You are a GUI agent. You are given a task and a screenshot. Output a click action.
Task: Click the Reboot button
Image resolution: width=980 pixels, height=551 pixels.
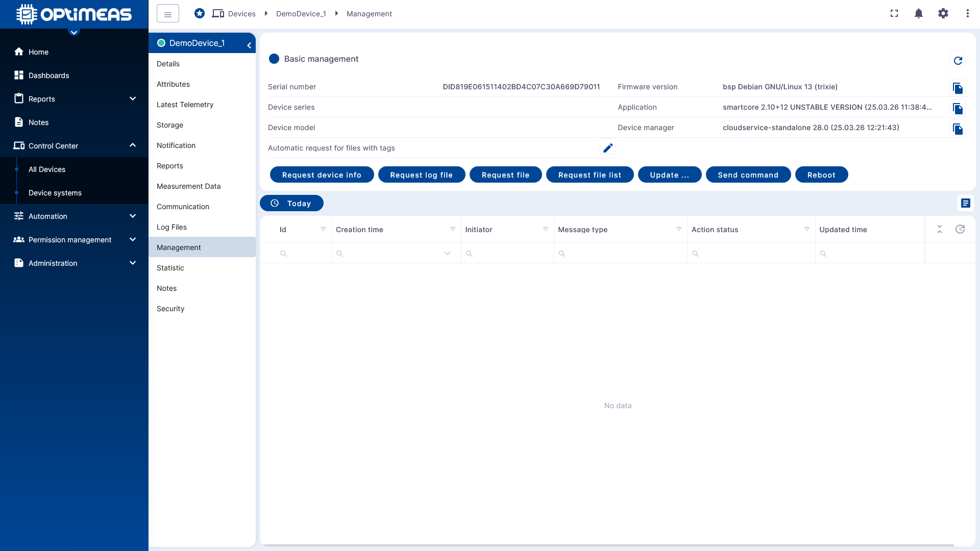click(821, 174)
